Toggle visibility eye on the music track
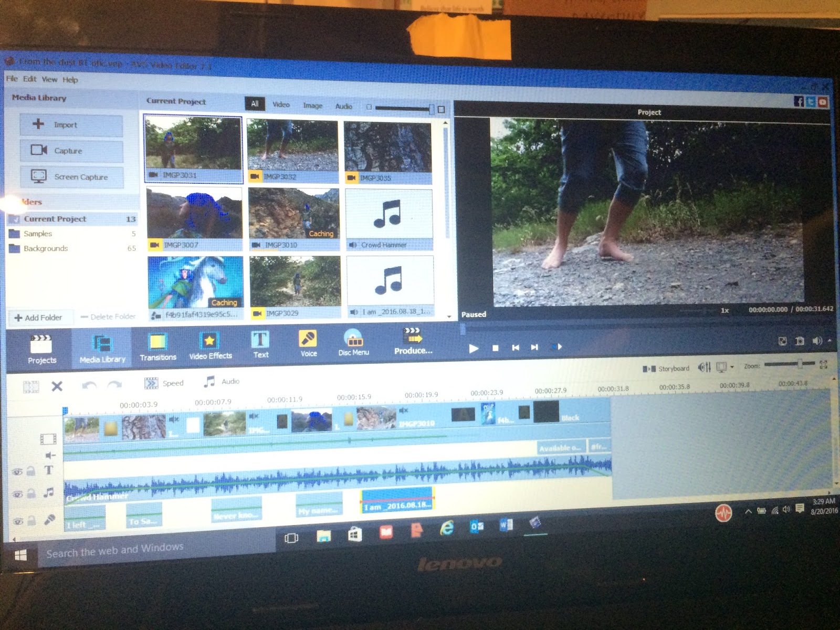The height and width of the screenshot is (630, 840). [18, 494]
